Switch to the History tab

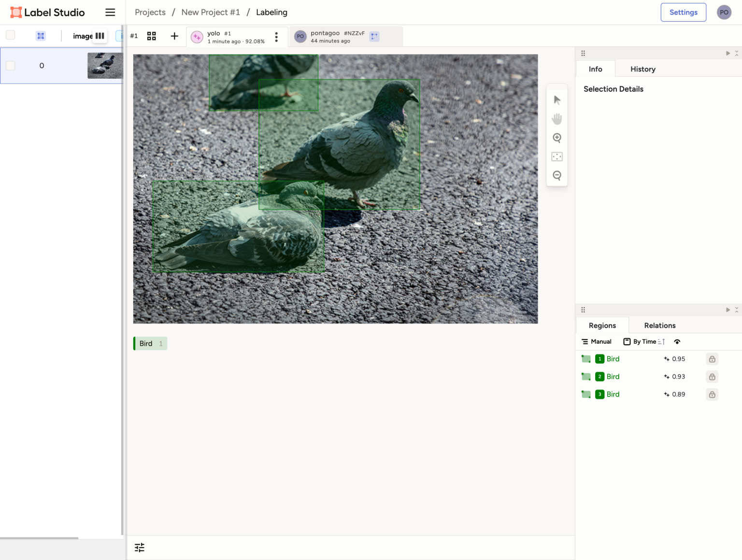click(642, 69)
